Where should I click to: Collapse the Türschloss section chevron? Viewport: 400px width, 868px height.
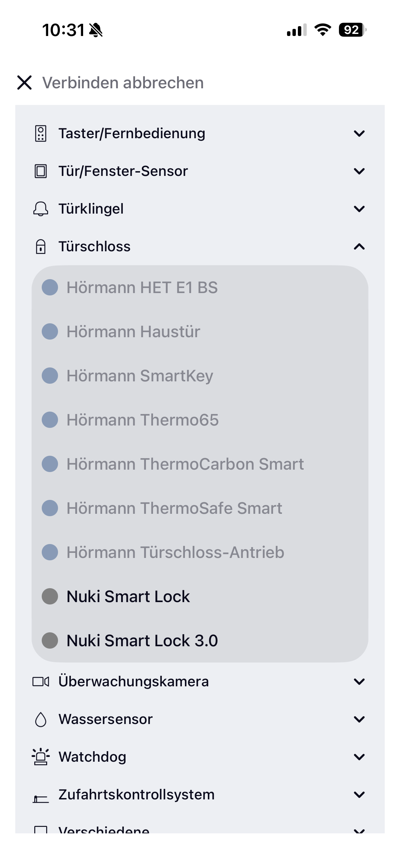click(x=359, y=247)
